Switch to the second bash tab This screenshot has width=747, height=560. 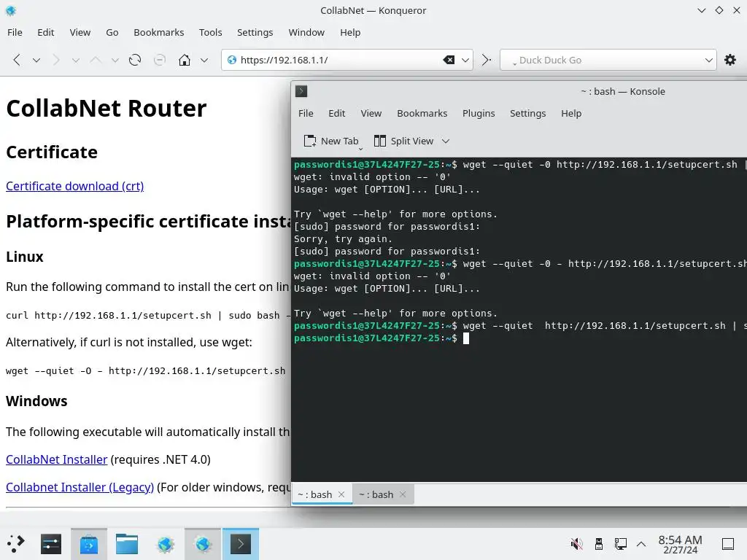point(376,495)
